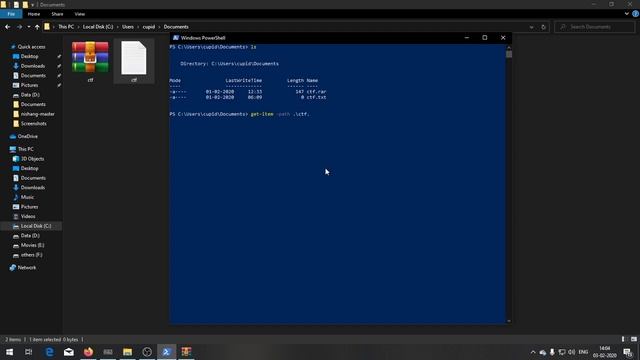This screenshot has height=360, width=640.
Task: Open microphone icon in system tray
Action: coord(552,352)
